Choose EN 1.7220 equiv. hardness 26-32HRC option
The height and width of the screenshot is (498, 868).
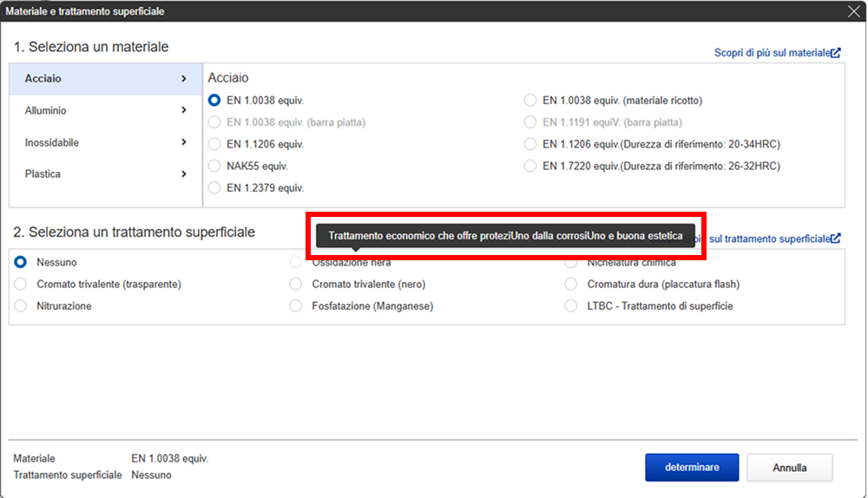(x=530, y=166)
